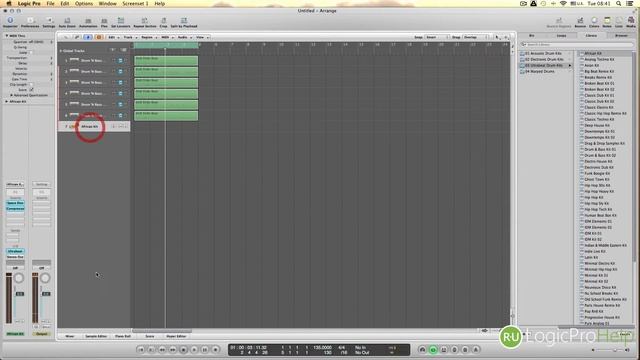The width and height of the screenshot is (640, 360).
Task: Open Preferences from the toolbar
Action: (30, 22)
